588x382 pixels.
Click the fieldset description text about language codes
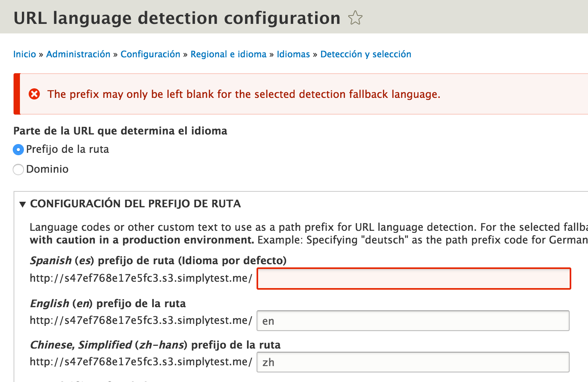pyautogui.click(x=279, y=233)
